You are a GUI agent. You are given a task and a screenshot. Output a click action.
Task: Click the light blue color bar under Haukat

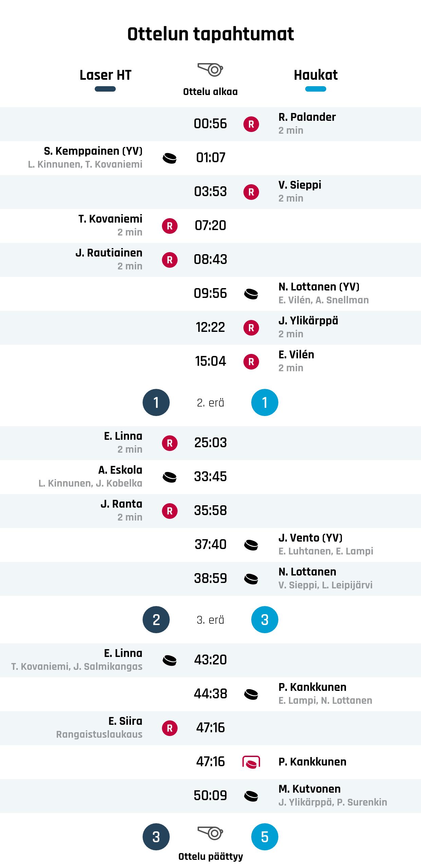point(316,89)
